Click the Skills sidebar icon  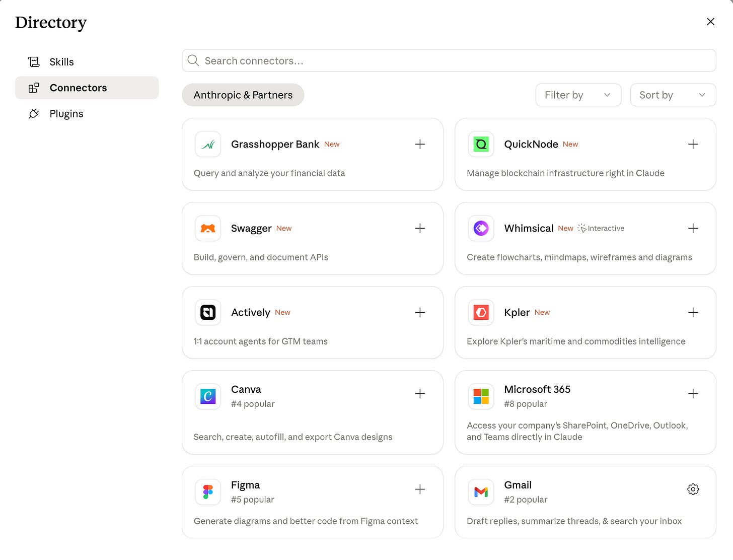coord(34,62)
